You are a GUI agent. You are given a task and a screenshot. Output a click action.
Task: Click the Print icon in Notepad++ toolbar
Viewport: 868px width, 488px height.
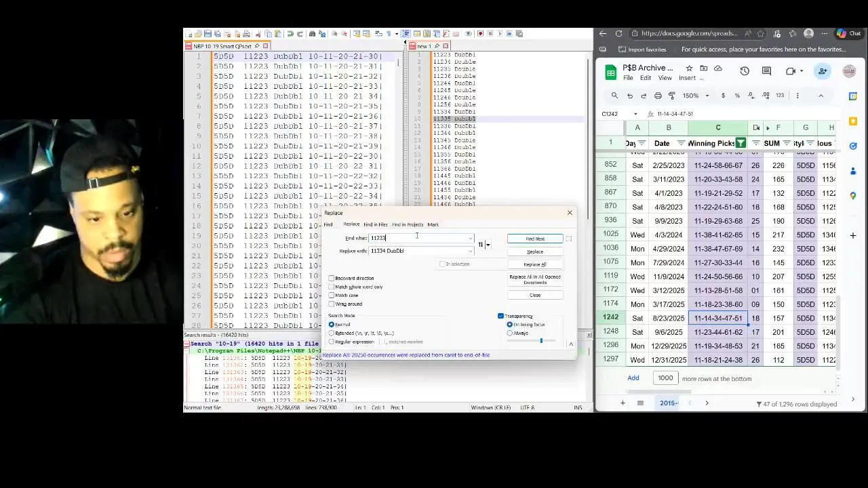246,34
